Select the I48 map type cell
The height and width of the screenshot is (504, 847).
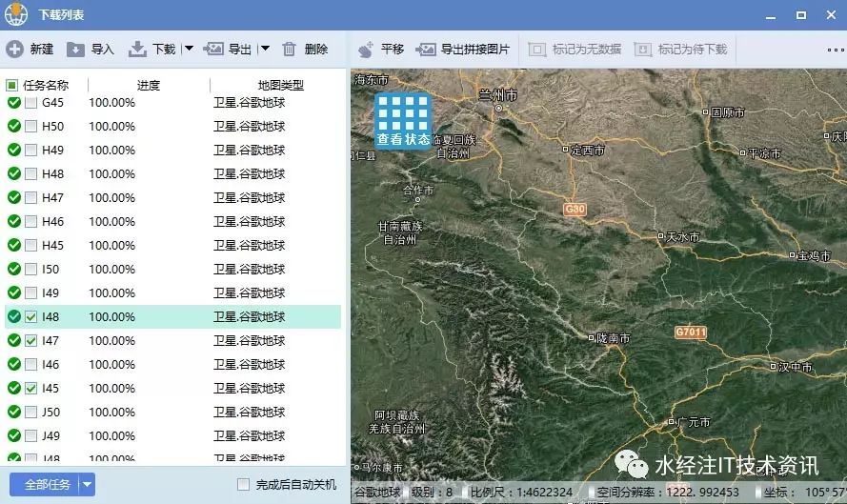pyautogui.click(x=249, y=316)
